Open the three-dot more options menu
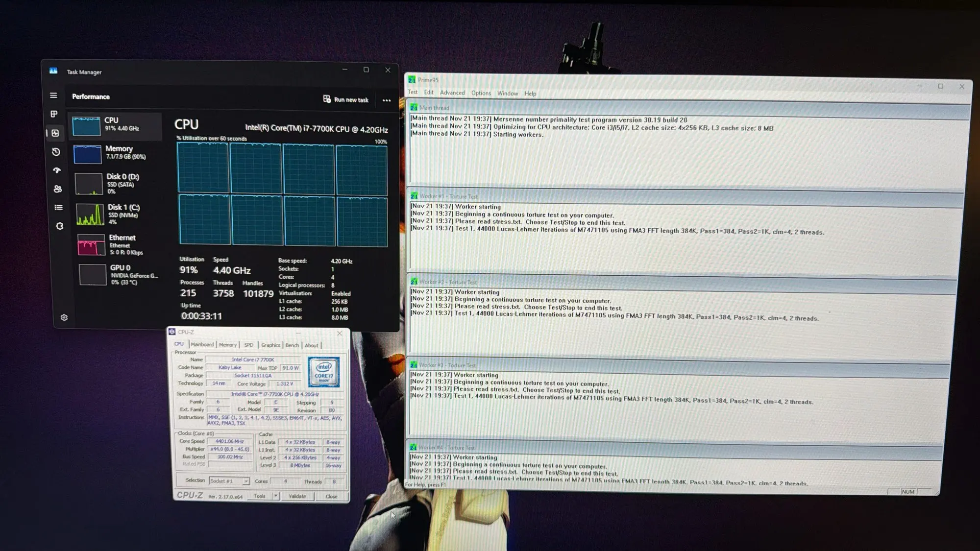The image size is (980, 551). pyautogui.click(x=387, y=100)
